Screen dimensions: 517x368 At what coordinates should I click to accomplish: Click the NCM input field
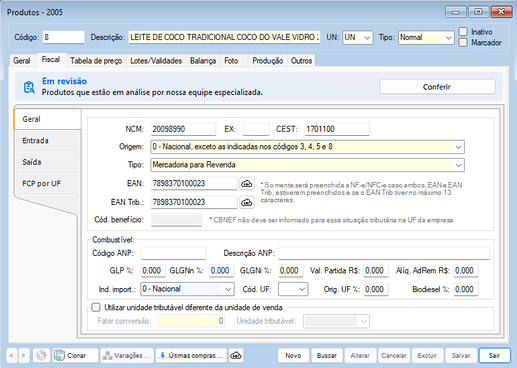(x=183, y=129)
